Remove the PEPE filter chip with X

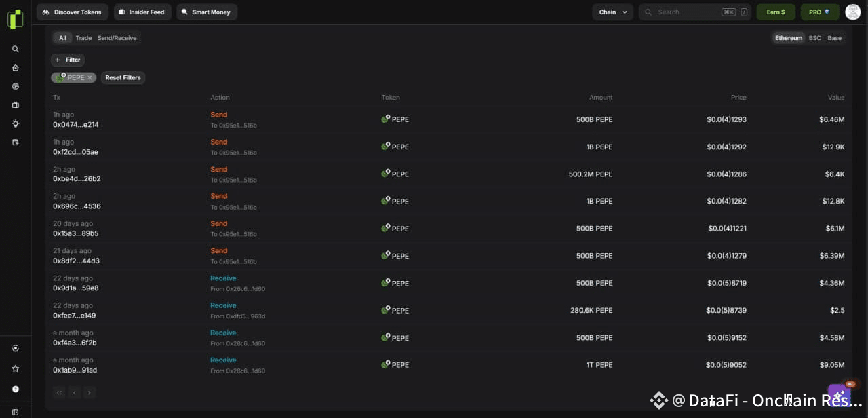[x=90, y=77]
